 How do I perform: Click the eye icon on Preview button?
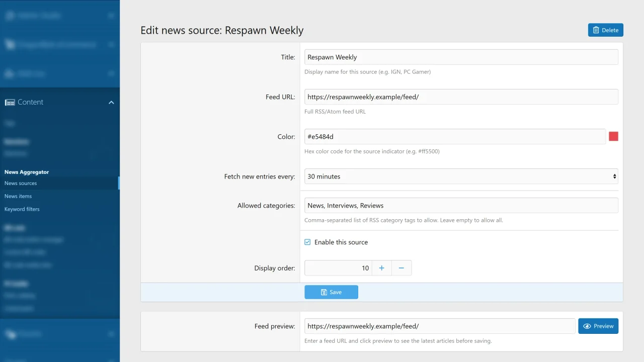tap(587, 326)
